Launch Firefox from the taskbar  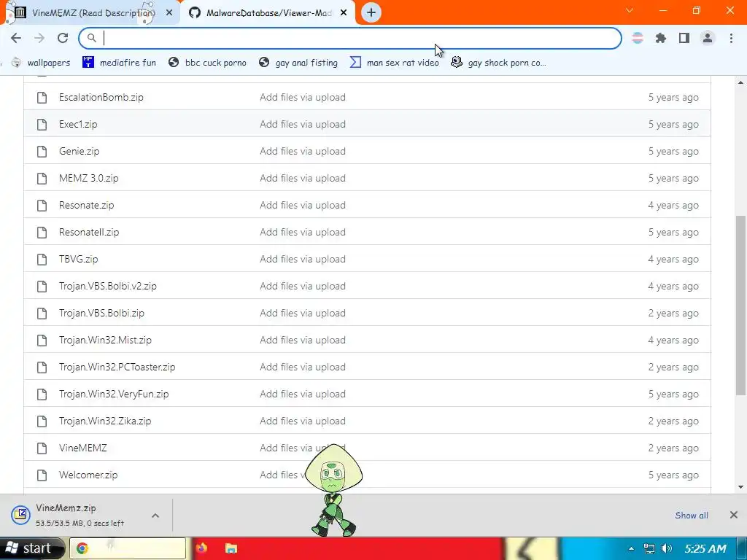201,548
